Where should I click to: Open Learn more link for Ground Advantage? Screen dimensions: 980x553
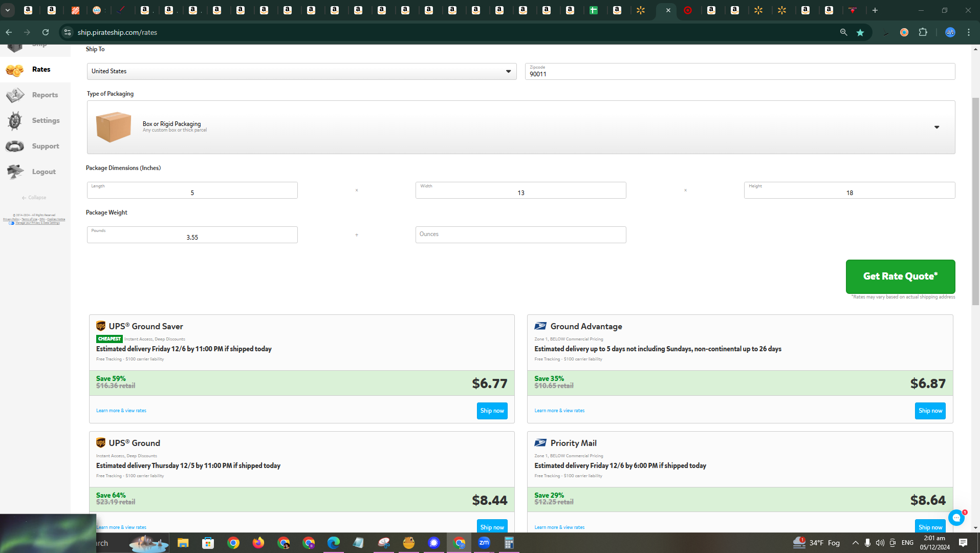tap(559, 411)
